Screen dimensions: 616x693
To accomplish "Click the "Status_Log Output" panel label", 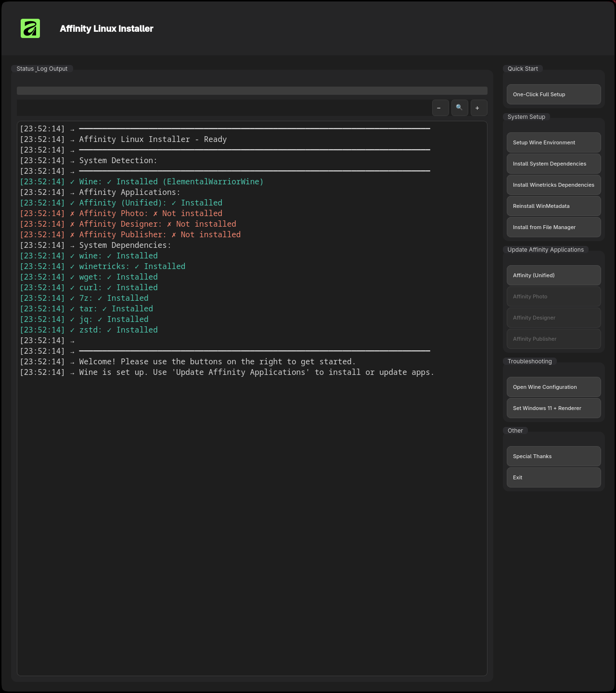I will (42, 69).
